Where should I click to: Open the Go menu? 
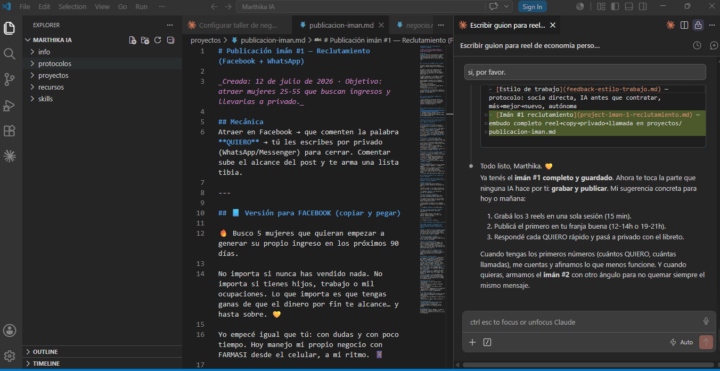123,6
